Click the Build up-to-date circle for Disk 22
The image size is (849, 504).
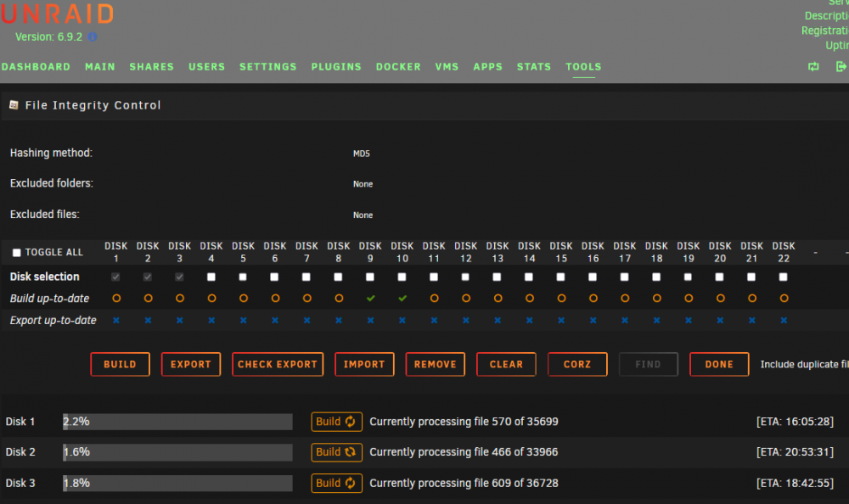[784, 299]
